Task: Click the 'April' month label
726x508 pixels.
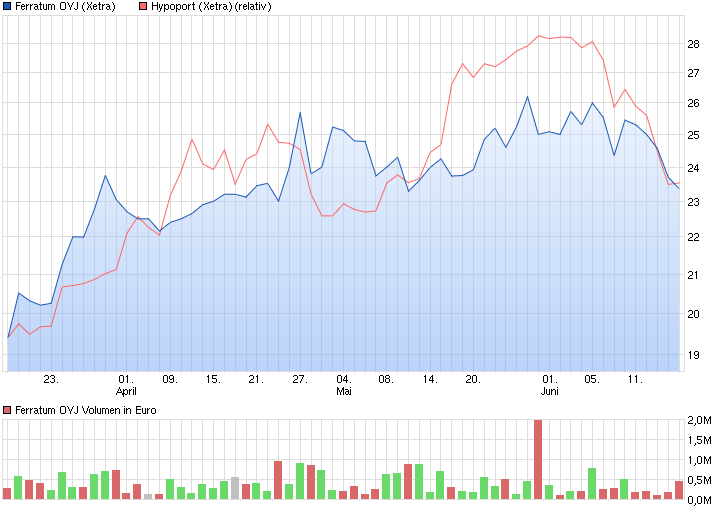Action: click(125, 391)
